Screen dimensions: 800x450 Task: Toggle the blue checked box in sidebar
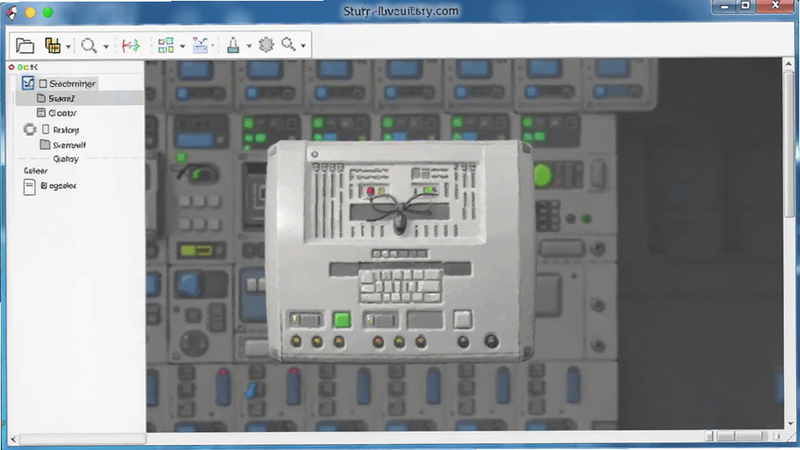(x=28, y=83)
